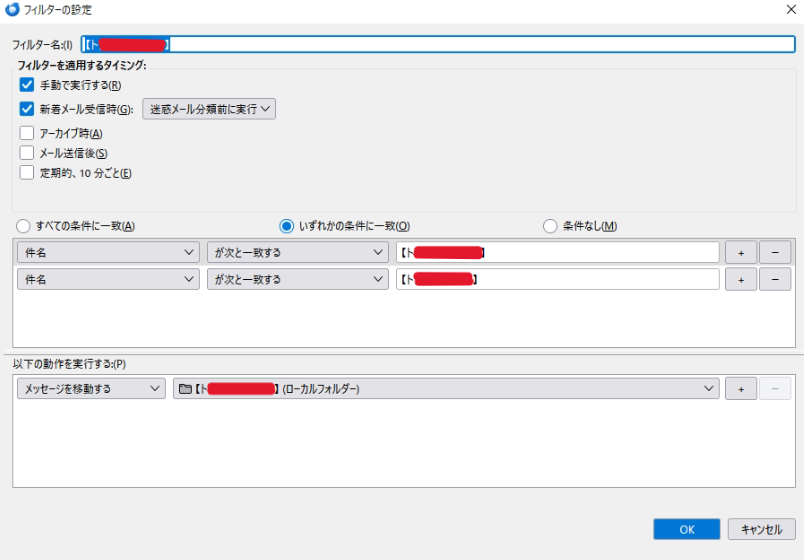804x560 pixels.
Task: Open first row が次と一致する dropdown
Action: [x=297, y=253]
